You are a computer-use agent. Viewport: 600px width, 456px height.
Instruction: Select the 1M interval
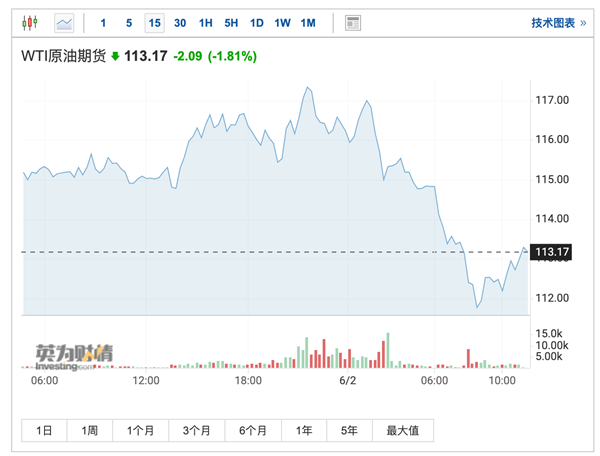tap(308, 23)
